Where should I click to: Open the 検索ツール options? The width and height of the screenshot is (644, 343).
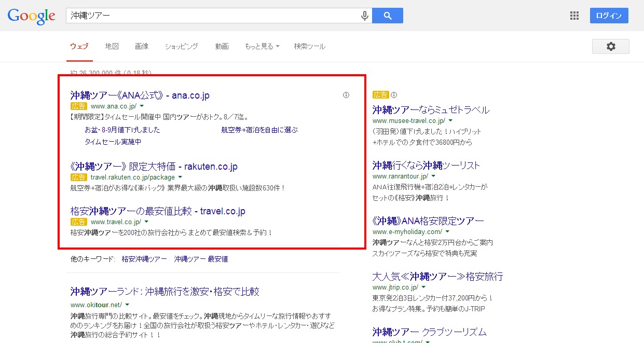309,46
